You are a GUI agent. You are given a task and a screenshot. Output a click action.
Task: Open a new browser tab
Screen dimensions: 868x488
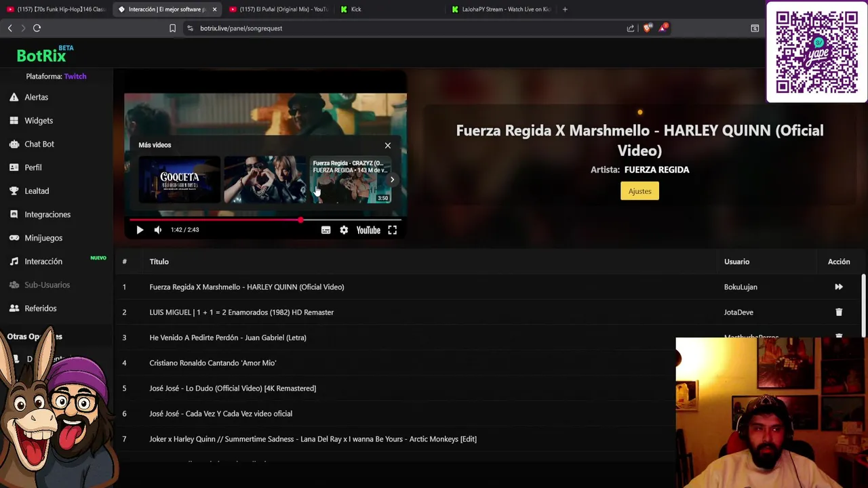[565, 9]
